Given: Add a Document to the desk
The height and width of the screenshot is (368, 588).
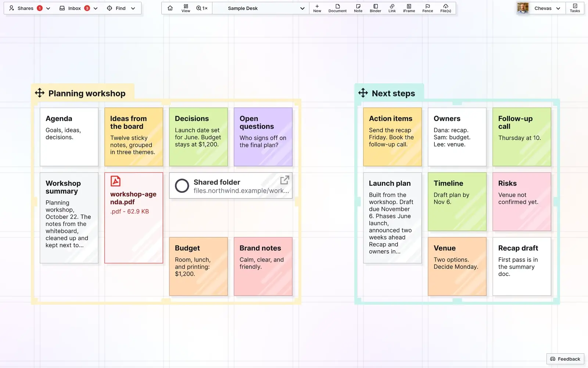Looking at the screenshot, I should tap(337, 8).
